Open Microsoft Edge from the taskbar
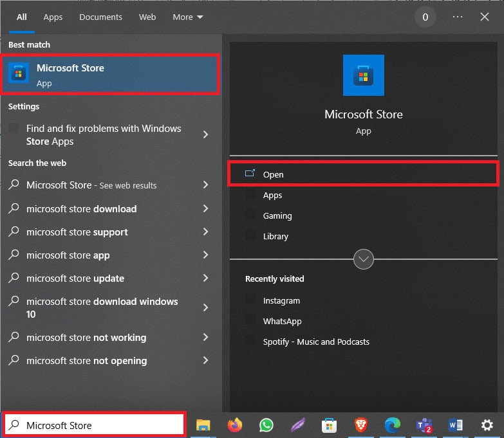Viewport: 504px width, 438px height. point(392,425)
